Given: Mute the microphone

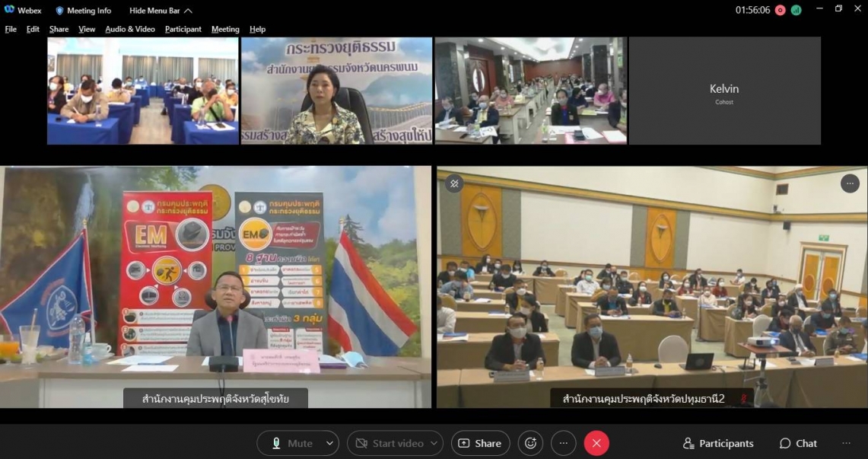Looking at the screenshot, I should (x=291, y=444).
